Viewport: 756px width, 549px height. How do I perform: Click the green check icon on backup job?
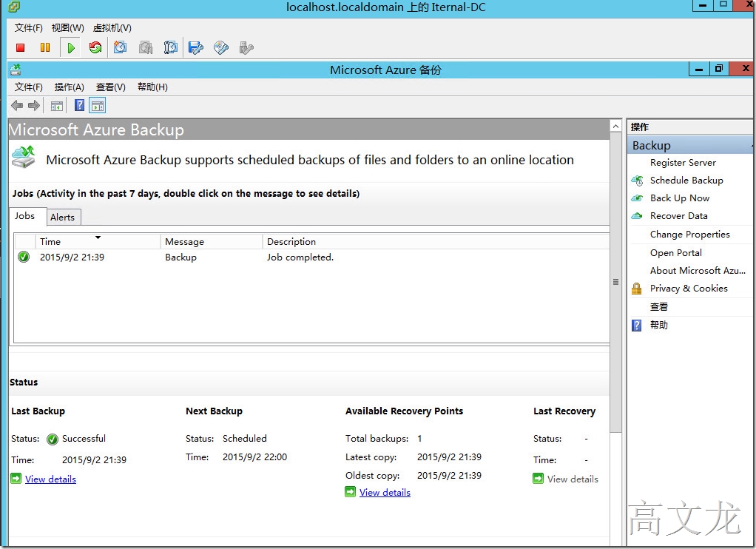click(x=23, y=257)
